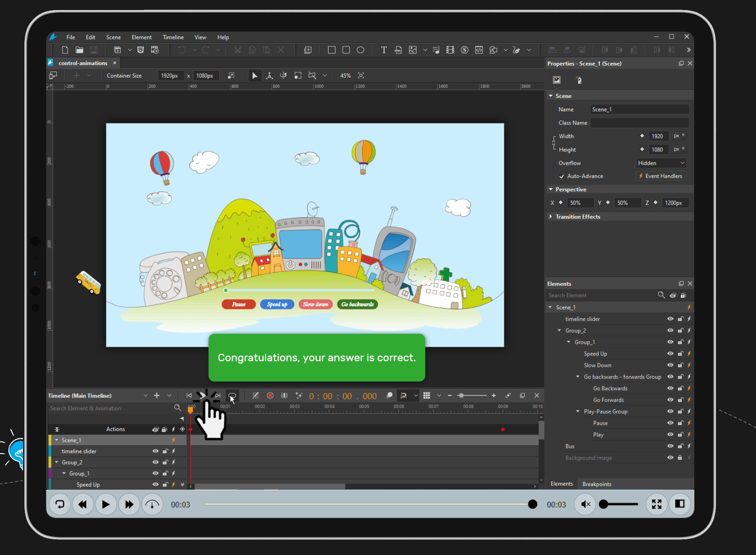756x555 pixels.
Task: Enter fullscreen in the video player
Action: (x=656, y=504)
